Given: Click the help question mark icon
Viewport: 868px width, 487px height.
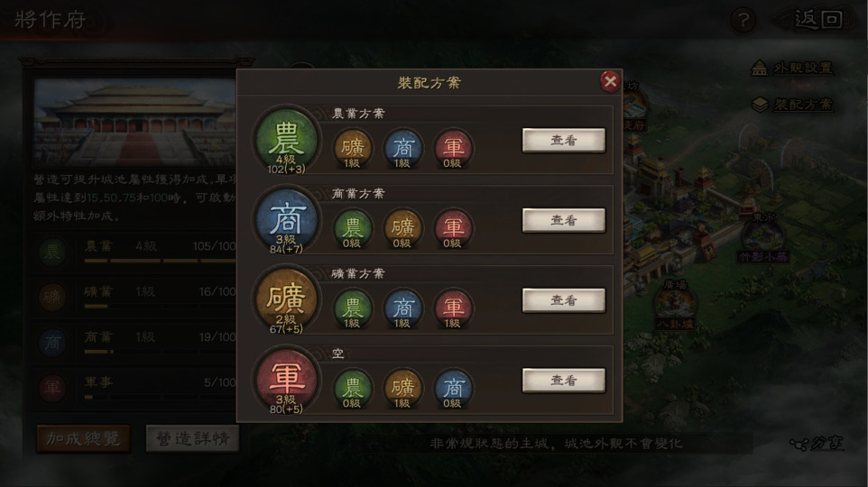Looking at the screenshot, I should pyautogui.click(x=743, y=21).
